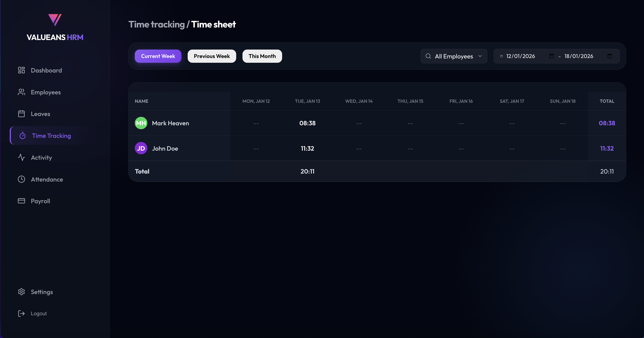Click John Doe's 11:32 Tuesday entry
644x338 pixels.
tap(307, 148)
